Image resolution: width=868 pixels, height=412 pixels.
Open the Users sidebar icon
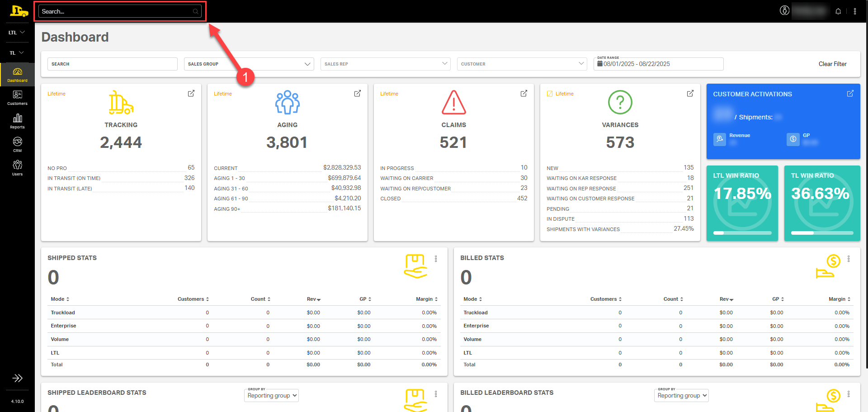(17, 167)
